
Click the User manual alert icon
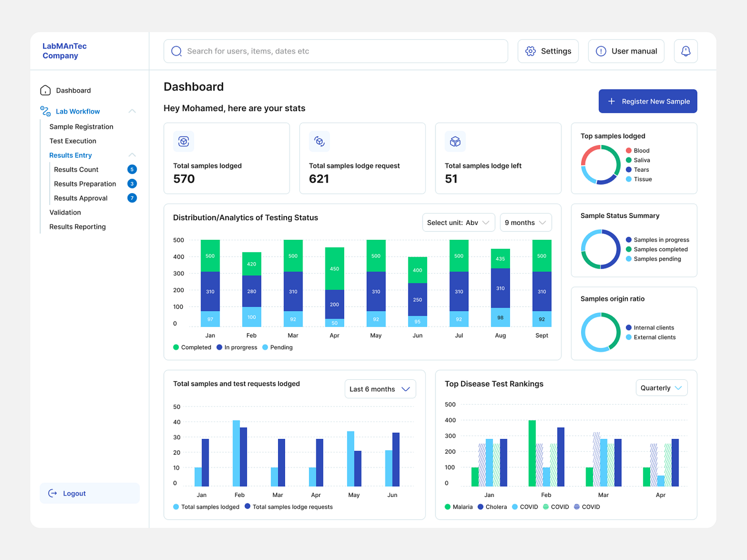click(x=601, y=51)
